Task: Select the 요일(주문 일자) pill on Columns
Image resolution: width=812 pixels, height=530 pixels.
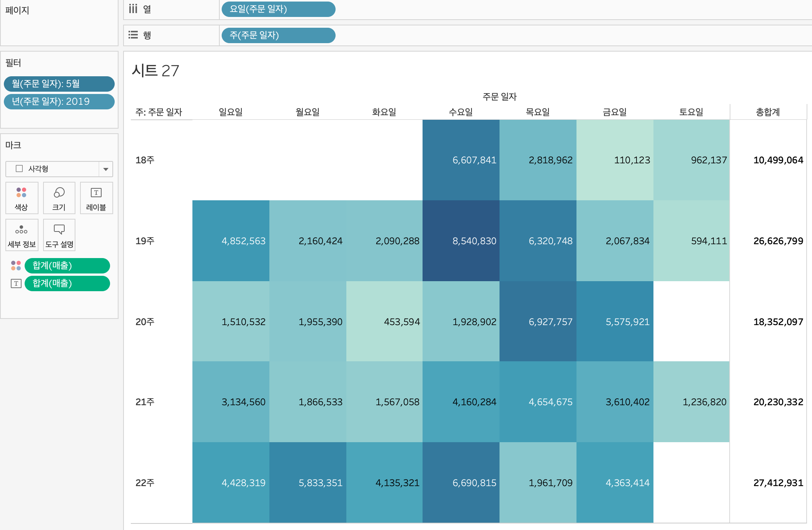Action: tap(278, 9)
